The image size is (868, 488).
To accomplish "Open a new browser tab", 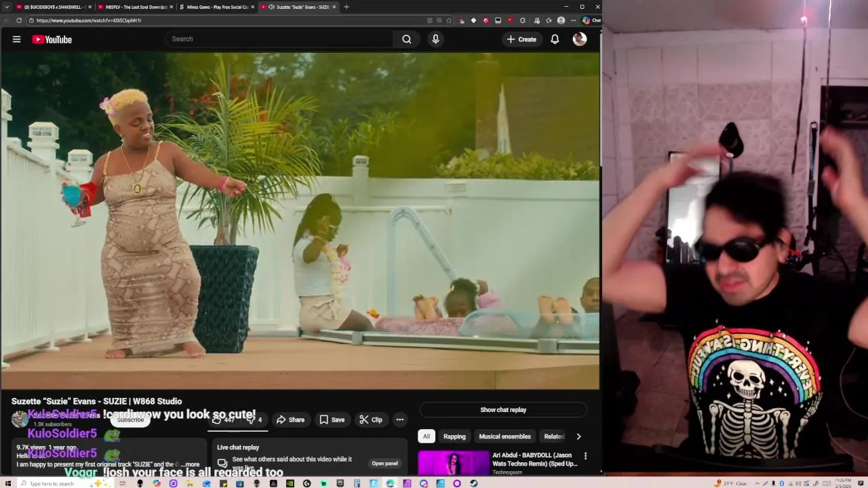I will coord(347,7).
